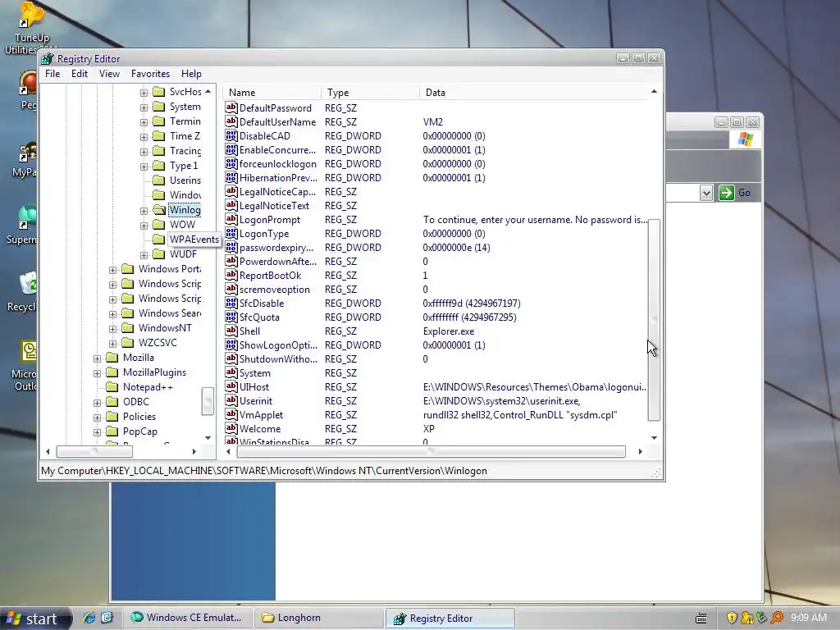Viewport: 840px width, 630px height.
Task: Click the ShowLogonOpti... DWORD icon
Action: pos(231,344)
